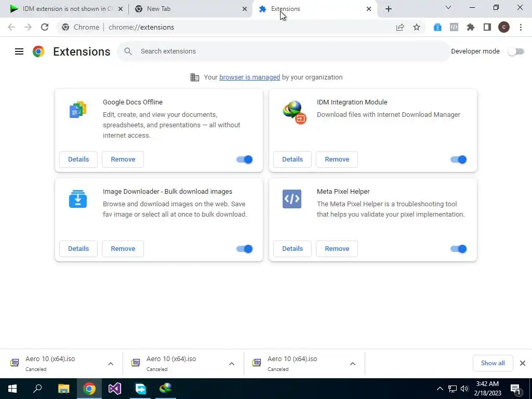Click the Windows Start button
This screenshot has height=399, width=532.
pyautogui.click(x=12, y=389)
